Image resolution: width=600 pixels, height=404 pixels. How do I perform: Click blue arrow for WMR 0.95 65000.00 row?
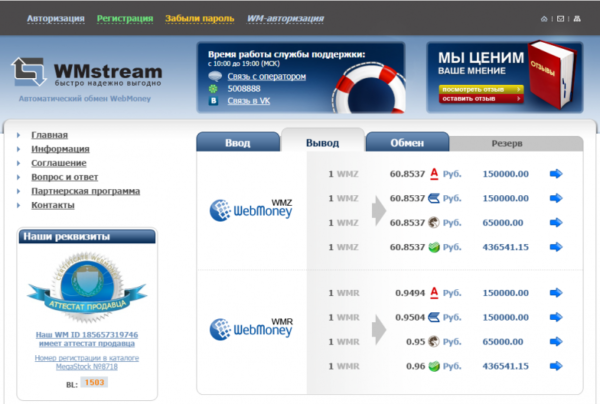point(556,341)
